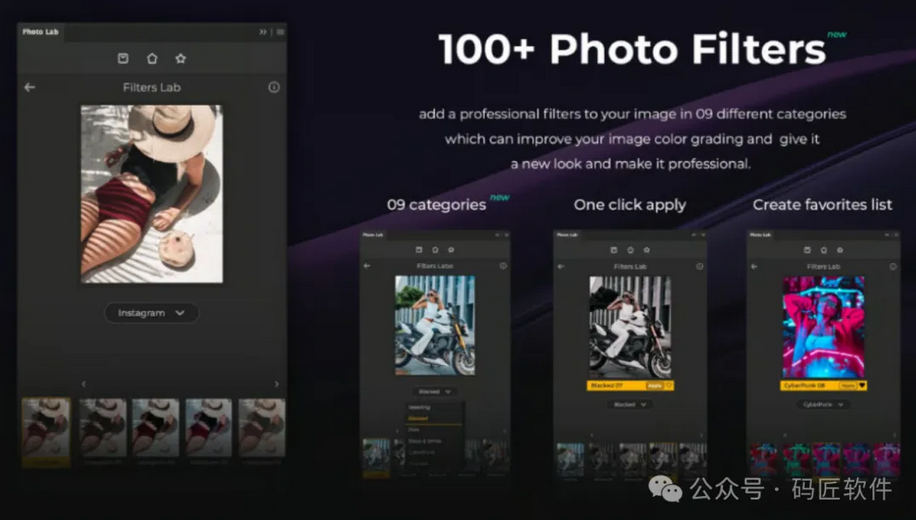Open hamburger menu of the large Photo Lab panel
This screenshot has height=520, width=916.
(x=280, y=32)
